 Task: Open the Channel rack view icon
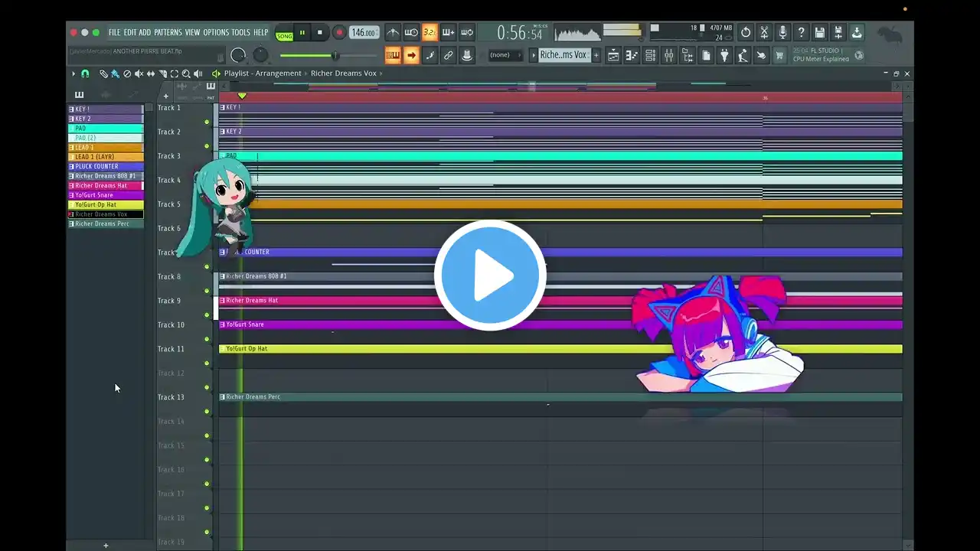click(650, 55)
